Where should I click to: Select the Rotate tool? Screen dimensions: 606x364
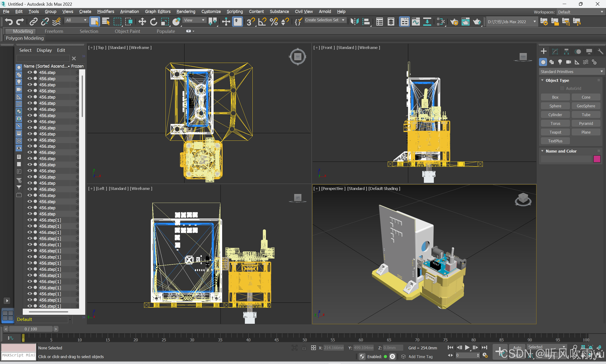[153, 22]
